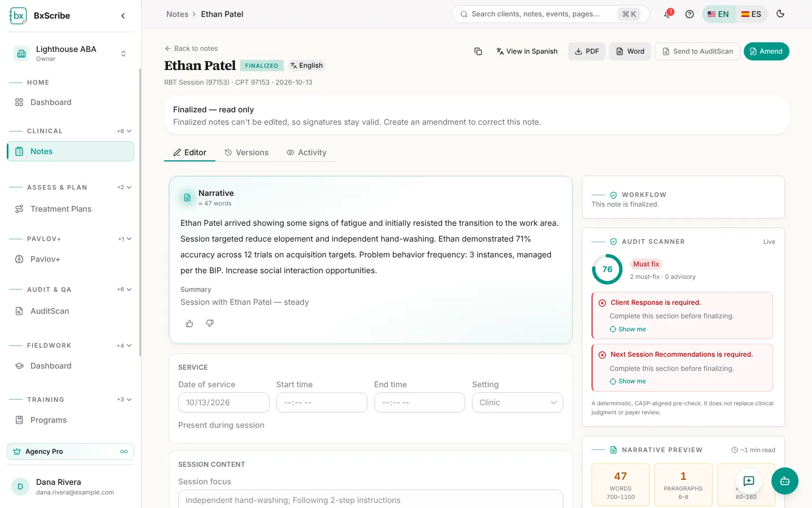Click Show me under Client Response

628,329
